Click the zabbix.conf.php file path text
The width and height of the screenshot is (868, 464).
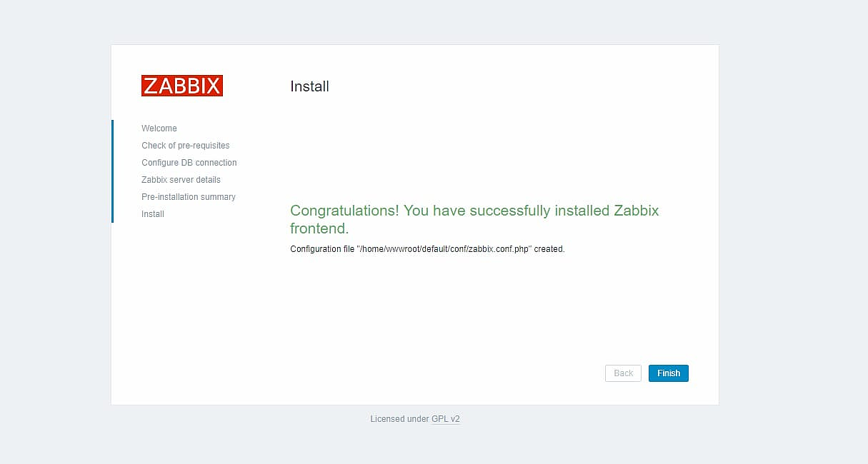coord(444,249)
